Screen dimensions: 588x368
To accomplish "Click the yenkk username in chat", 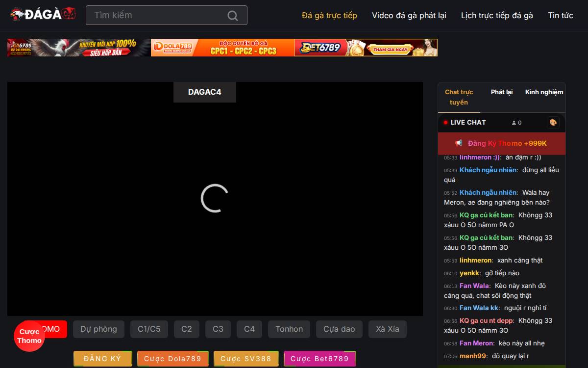I will point(470,273).
